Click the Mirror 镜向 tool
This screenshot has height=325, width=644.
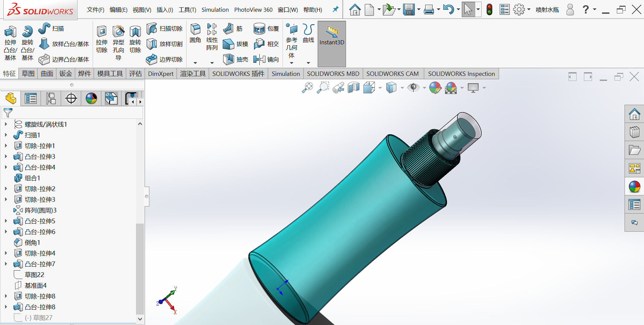[x=266, y=59]
